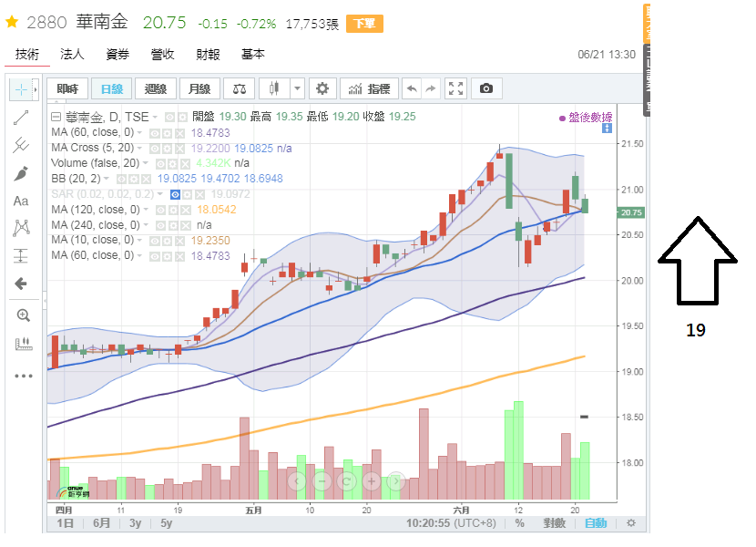Toggle visibility of SAR indicator
The height and width of the screenshot is (547, 756).
(x=176, y=194)
